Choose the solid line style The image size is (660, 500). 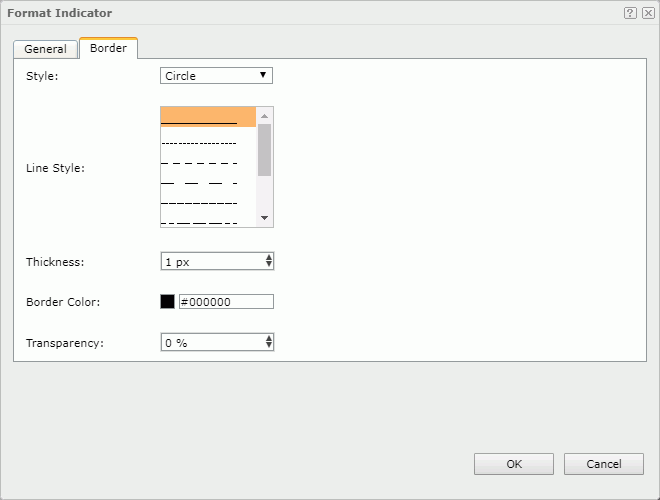pyautogui.click(x=208, y=117)
